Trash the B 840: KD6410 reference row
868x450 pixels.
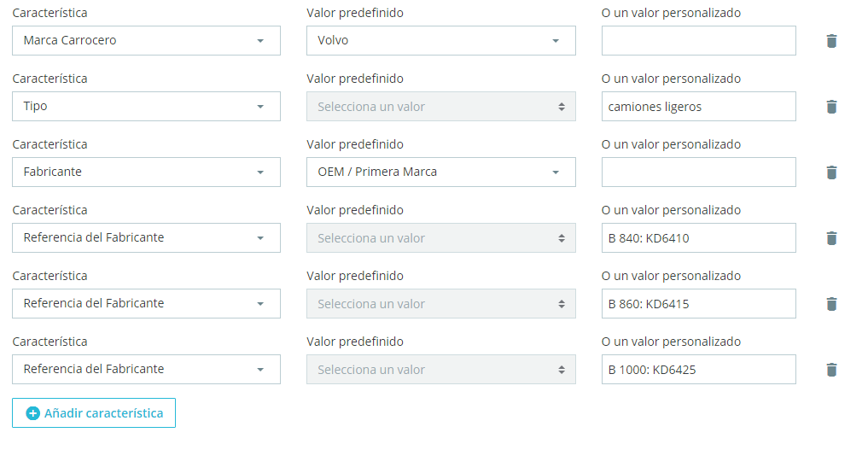(x=831, y=238)
